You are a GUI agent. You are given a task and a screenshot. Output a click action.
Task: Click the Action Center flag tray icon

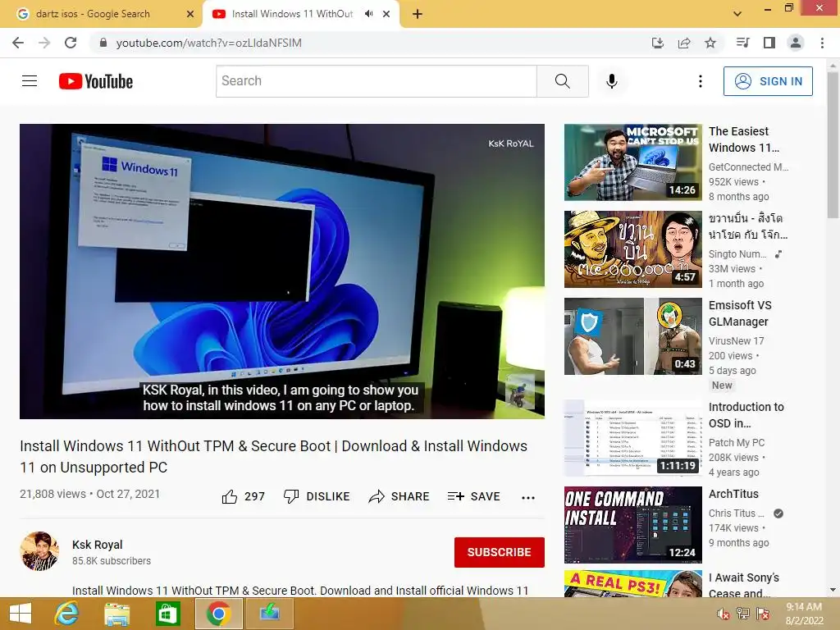pyautogui.click(x=763, y=614)
